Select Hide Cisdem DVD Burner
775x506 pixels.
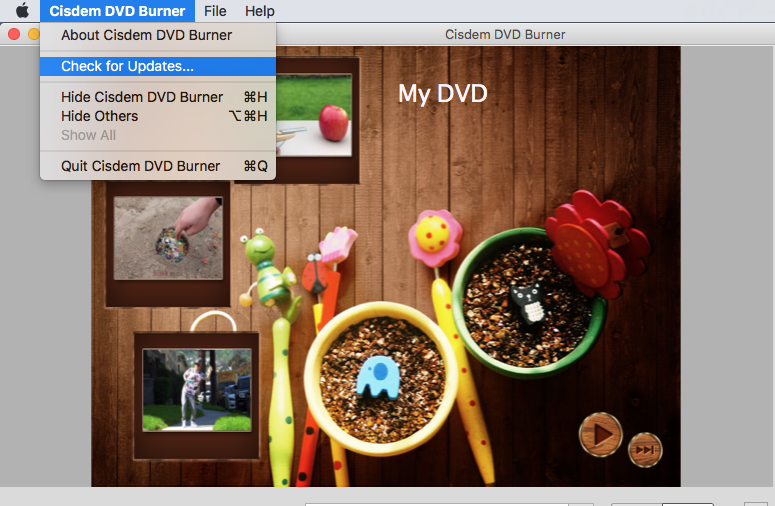(158, 97)
